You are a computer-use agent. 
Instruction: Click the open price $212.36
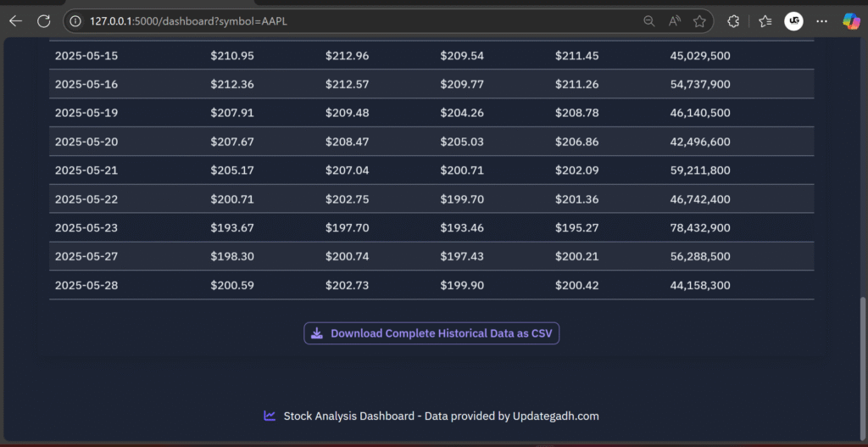click(232, 84)
